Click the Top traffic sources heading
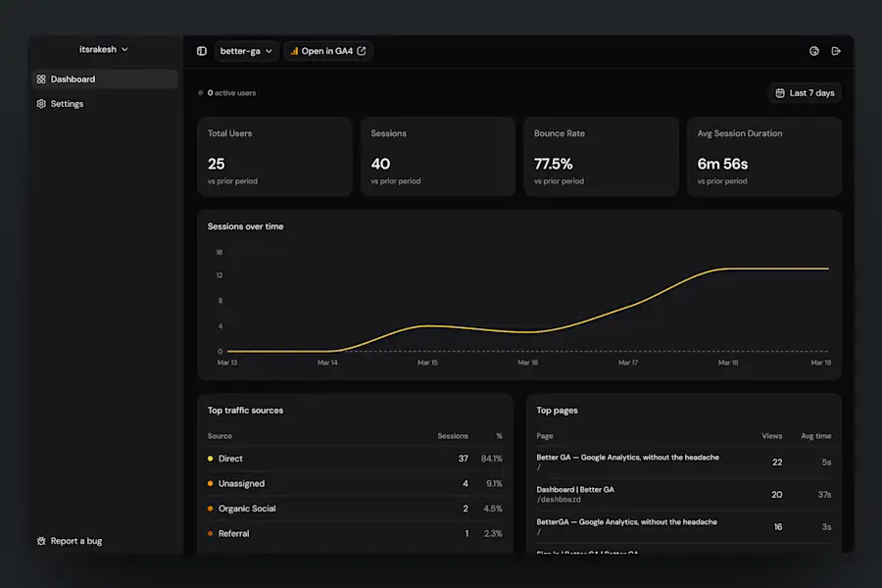The width and height of the screenshot is (882, 588). tap(245, 411)
